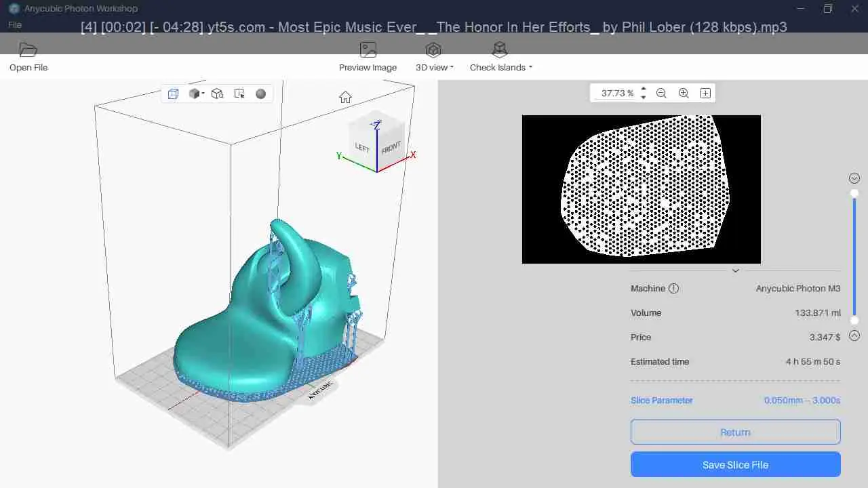Click the LEFT face of the view cube
The image size is (868, 488).
tap(362, 147)
